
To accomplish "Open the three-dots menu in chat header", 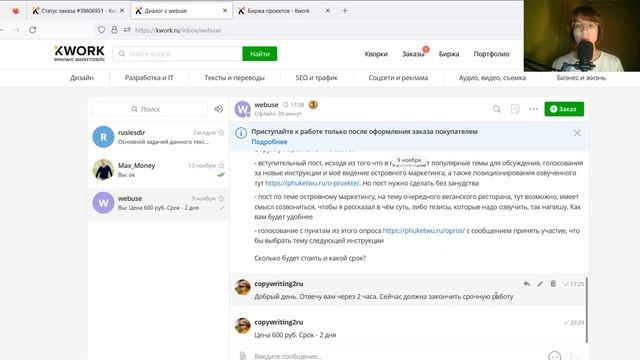I will [533, 109].
